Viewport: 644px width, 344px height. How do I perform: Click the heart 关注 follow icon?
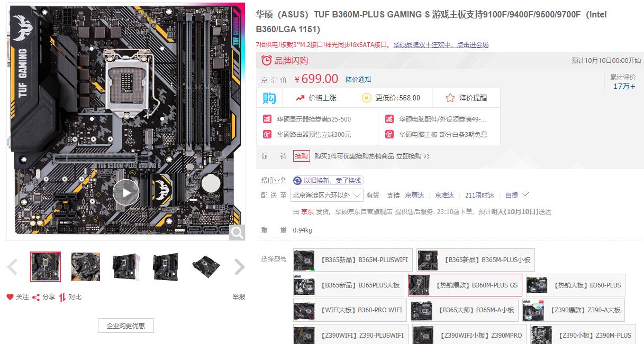(x=10, y=297)
